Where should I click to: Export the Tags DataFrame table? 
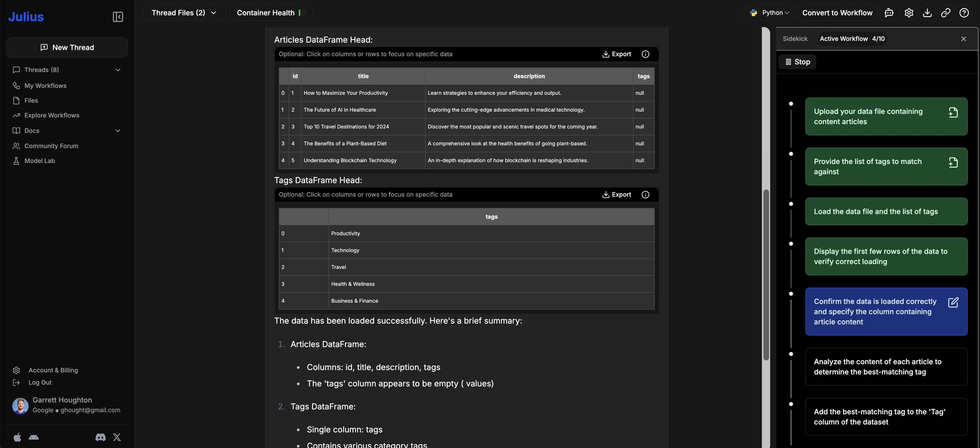pyautogui.click(x=616, y=195)
